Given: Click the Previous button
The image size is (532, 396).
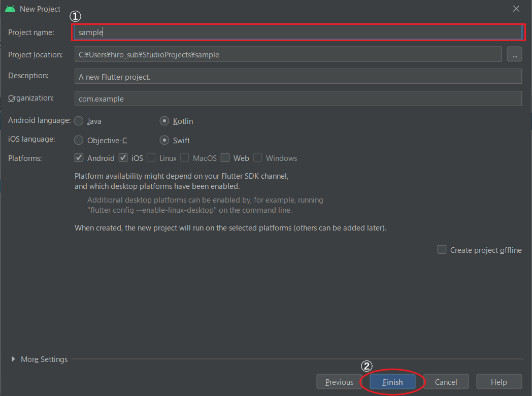Looking at the screenshot, I should [x=339, y=382].
